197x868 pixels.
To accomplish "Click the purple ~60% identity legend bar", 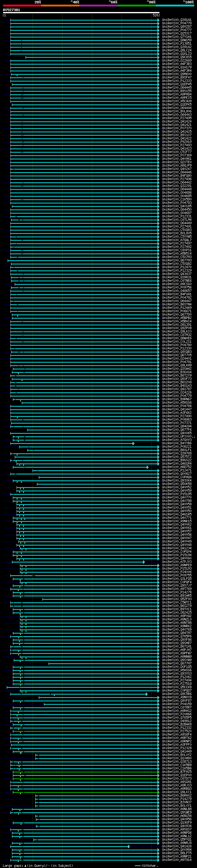I will (98, 6).
